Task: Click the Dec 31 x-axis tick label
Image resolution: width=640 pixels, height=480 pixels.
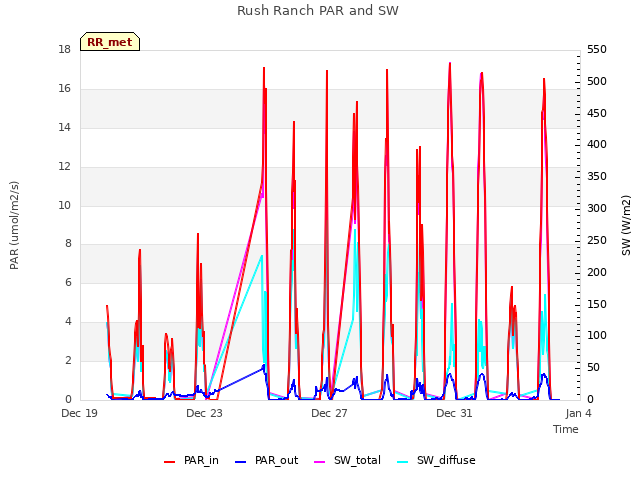Action: (x=454, y=413)
